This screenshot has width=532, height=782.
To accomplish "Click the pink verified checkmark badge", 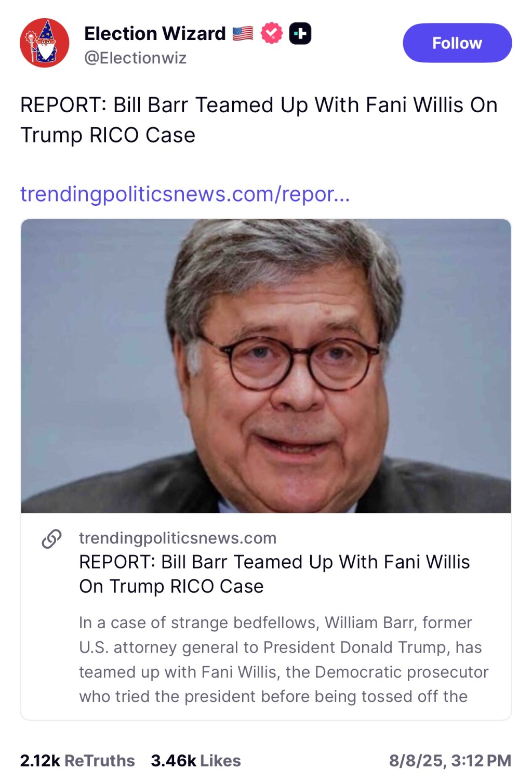I will tap(272, 32).
